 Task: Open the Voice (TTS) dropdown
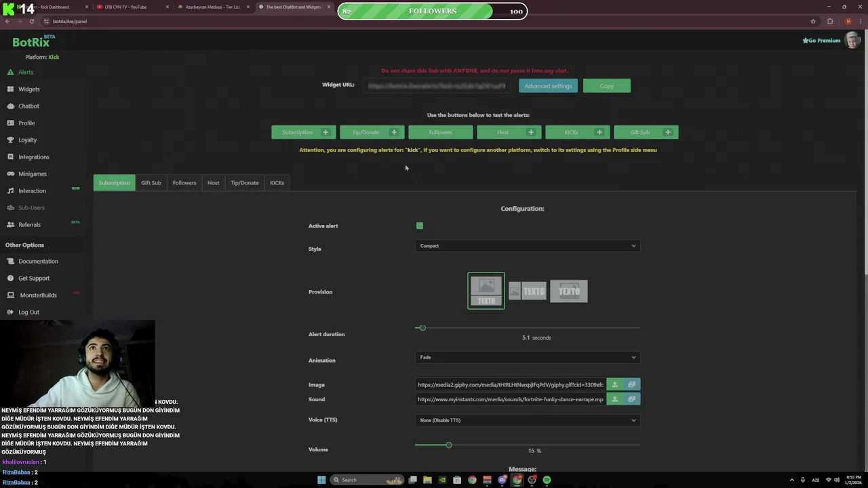(x=528, y=420)
